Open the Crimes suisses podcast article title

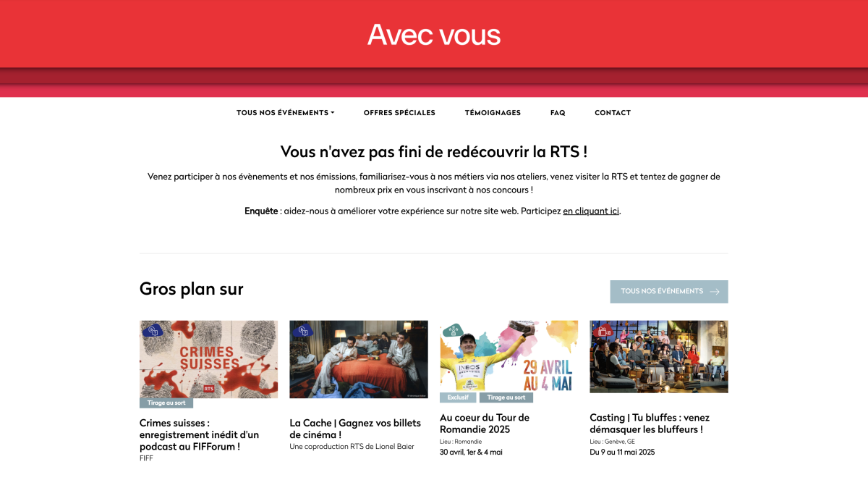click(199, 434)
